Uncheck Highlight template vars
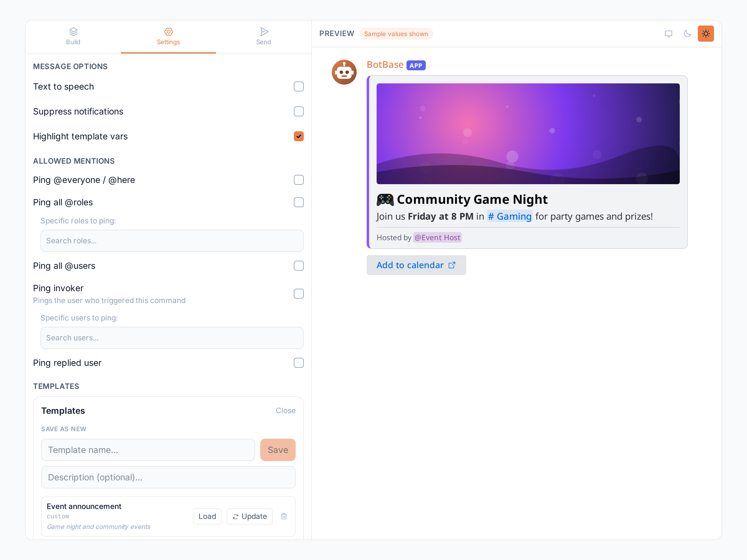This screenshot has width=747, height=560. [x=298, y=136]
